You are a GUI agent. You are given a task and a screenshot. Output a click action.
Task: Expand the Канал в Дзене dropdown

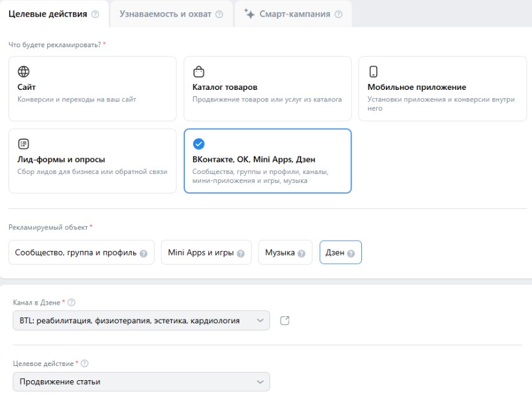click(141, 320)
